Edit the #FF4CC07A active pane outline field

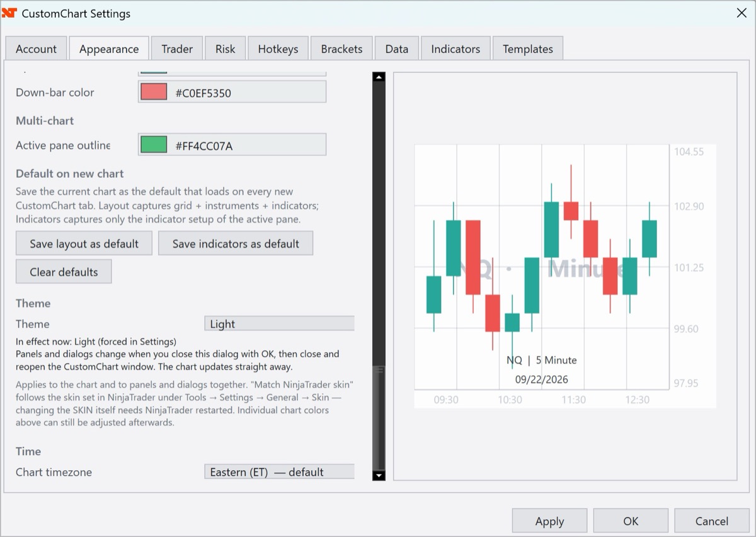coord(232,145)
